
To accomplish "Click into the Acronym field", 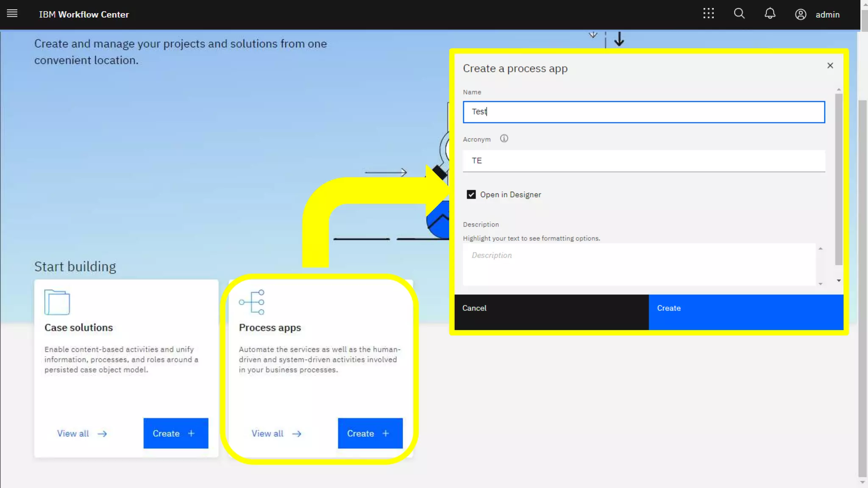I will click(643, 161).
